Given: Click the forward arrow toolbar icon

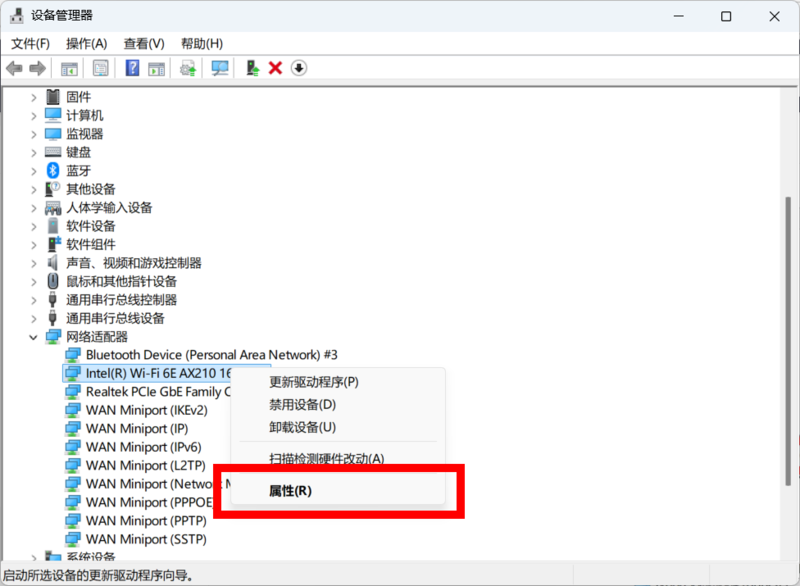Looking at the screenshot, I should coord(37,68).
